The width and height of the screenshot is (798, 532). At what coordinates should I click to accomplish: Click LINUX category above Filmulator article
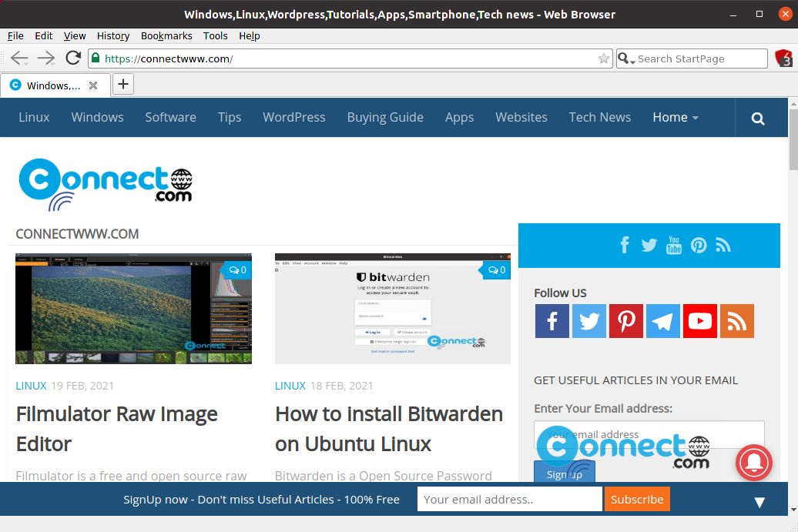coord(31,386)
